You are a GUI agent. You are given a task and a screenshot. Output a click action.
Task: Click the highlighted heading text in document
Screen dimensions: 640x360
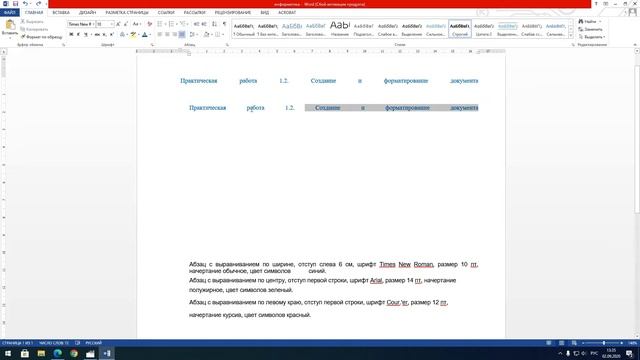pyautogui.click(x=391, y=108)
